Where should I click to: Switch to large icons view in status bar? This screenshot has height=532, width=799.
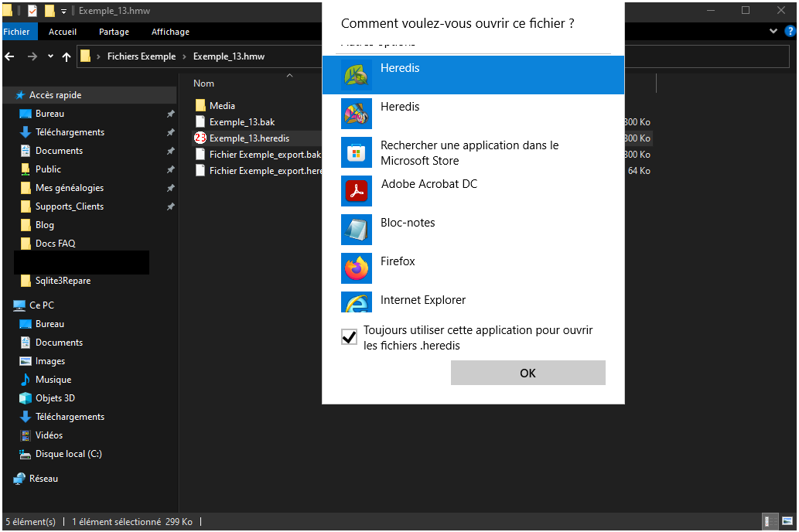[x=787, y=522]
